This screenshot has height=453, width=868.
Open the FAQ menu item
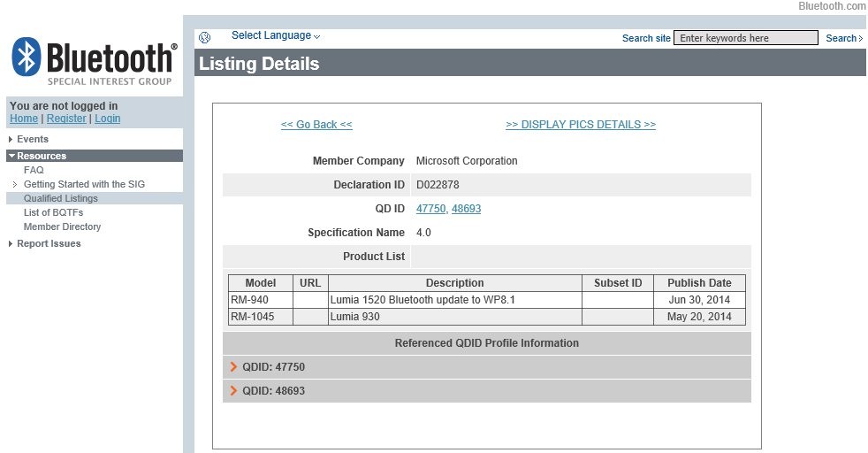tap(34, 170)
